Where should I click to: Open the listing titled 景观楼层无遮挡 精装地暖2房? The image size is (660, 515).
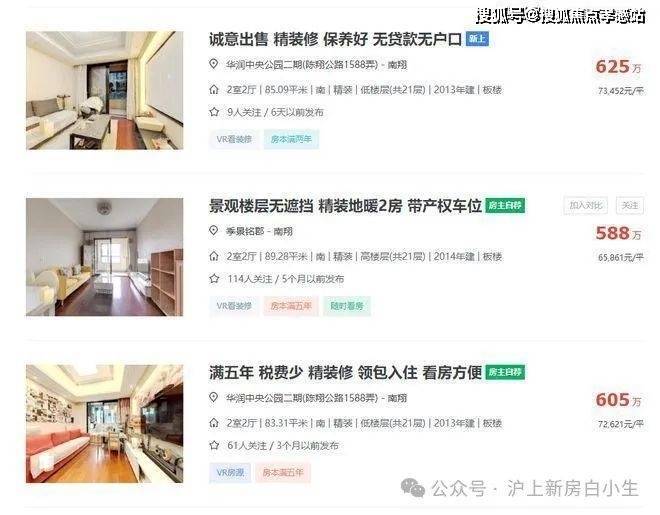click(x=345, y=206)
